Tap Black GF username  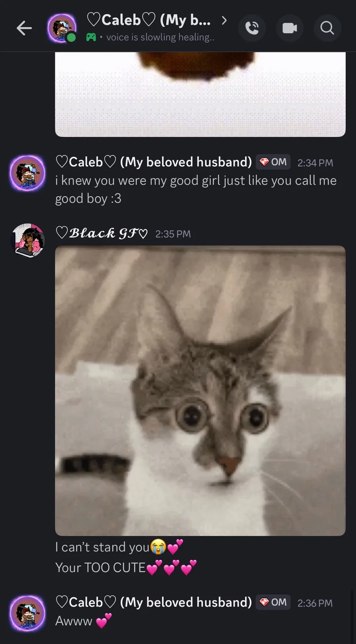102,234
